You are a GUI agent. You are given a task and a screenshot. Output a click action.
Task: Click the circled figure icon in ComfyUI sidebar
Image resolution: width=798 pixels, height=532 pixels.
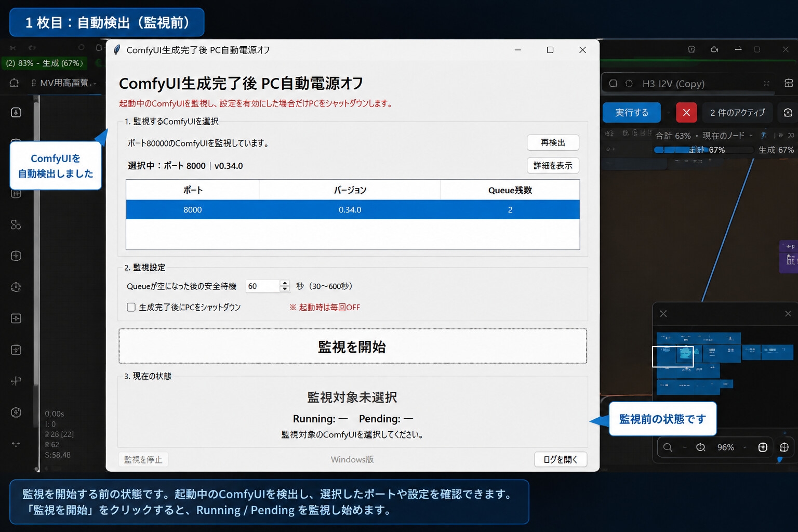tap(16, 412)
